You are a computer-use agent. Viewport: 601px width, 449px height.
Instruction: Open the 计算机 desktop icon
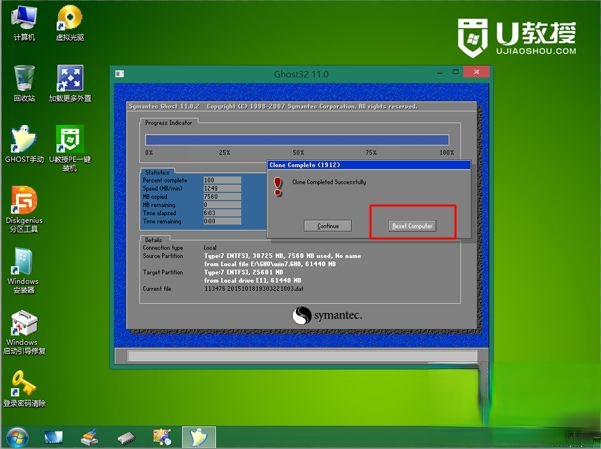point(24,23)
